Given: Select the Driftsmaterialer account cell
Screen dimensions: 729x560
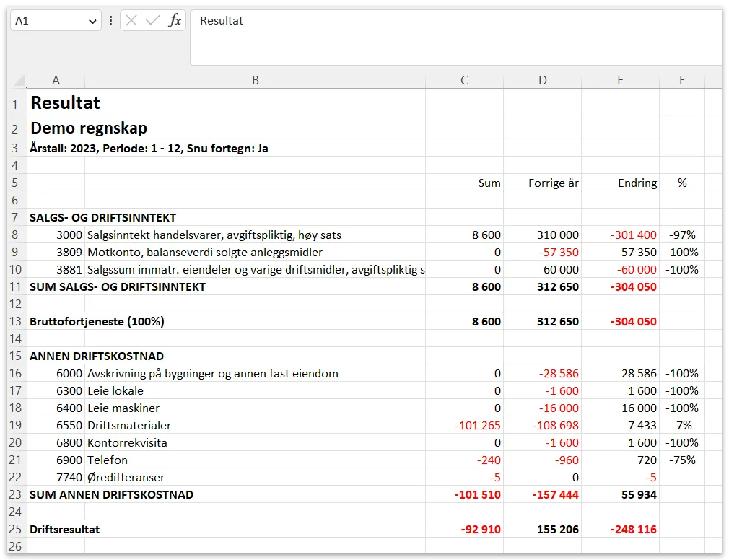Looking at the screenshot, I should [129, 425].
